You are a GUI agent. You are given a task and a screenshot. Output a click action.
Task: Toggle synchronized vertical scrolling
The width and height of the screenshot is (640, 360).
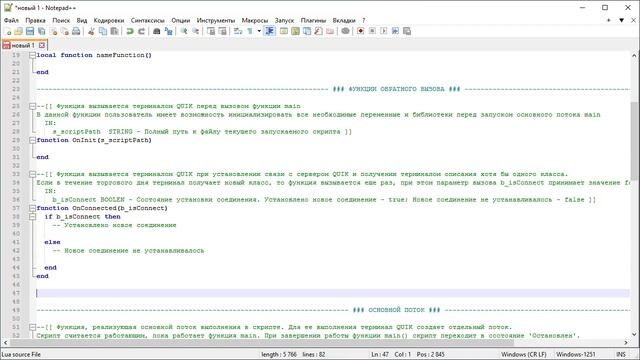[211, 31]
